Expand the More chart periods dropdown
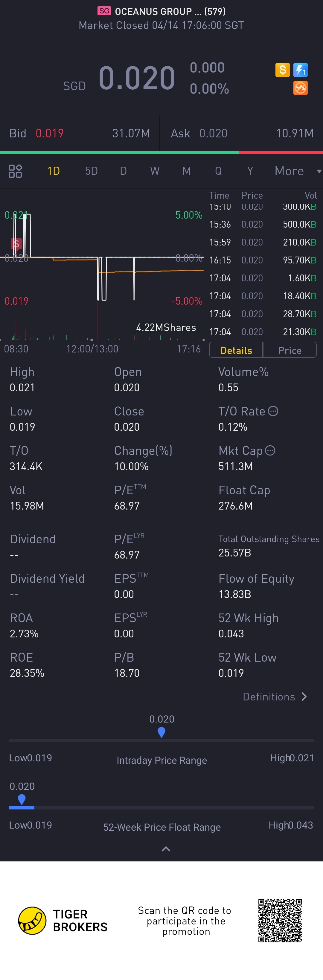The image size is (323, 980). coord(297,171)
